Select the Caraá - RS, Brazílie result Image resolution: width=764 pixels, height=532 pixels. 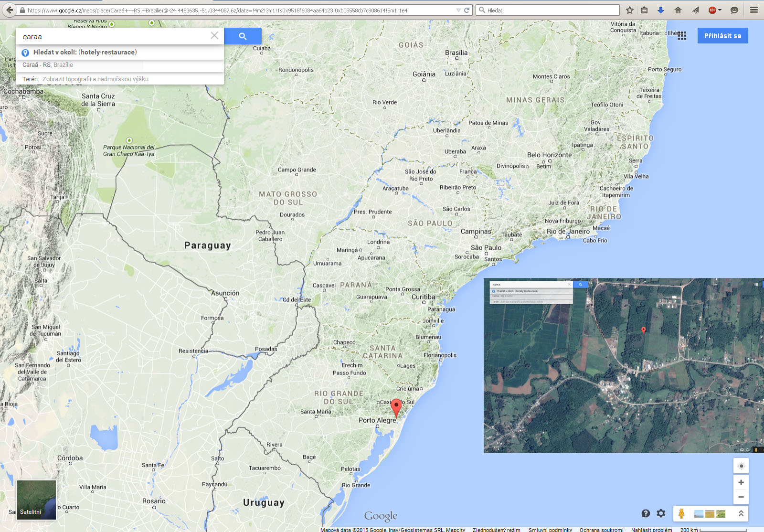pyautogui.click(x=120, y=65)
